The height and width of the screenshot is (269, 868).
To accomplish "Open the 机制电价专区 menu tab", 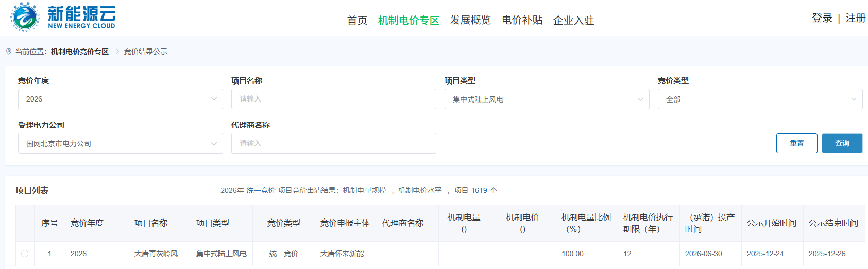I will tap(409, 20).
